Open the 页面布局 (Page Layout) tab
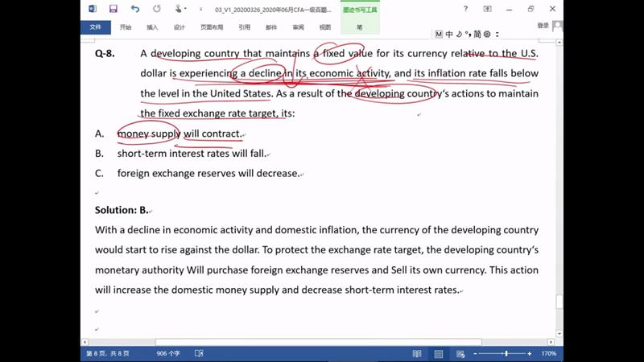Image resolution: width=644 pixels, height=362 pixels. [x=212, y=27]
